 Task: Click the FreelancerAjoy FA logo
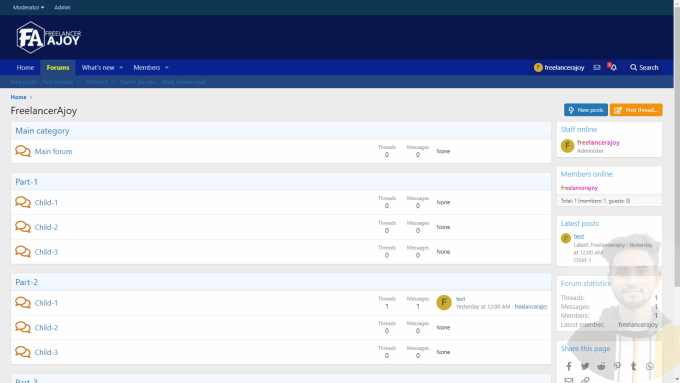(x=49, y=38)
